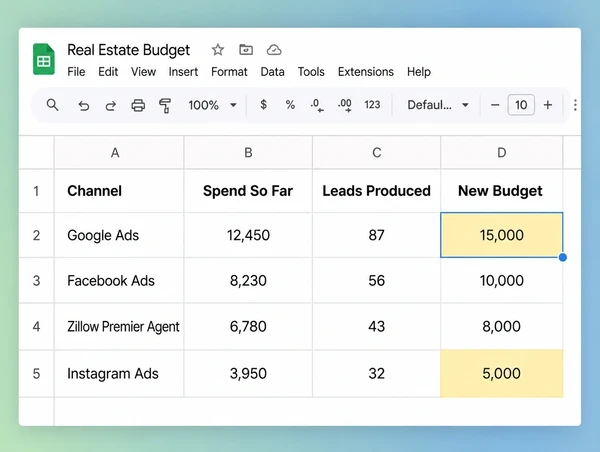600x452 pixels.
Task: Decrease decimal places
Action: (x=317, y=105)
